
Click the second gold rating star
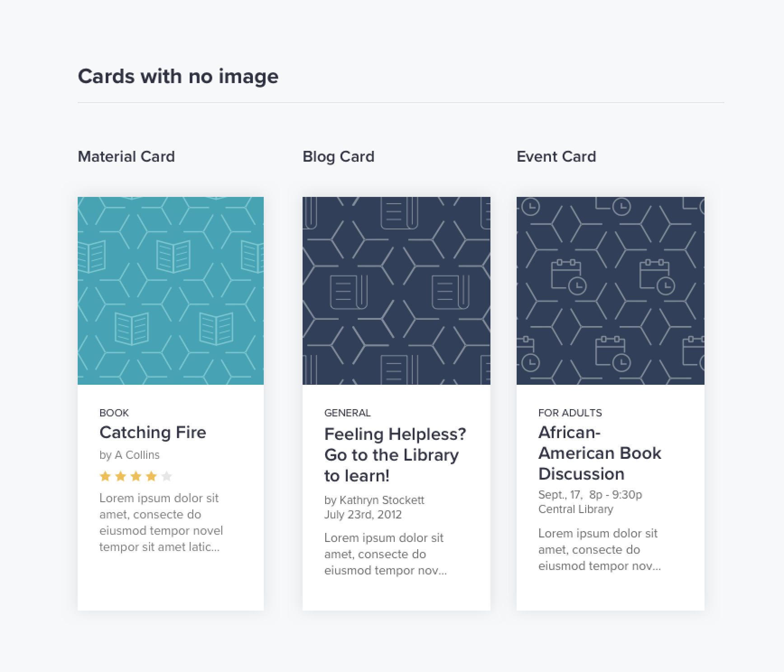(x=121, y=476)
